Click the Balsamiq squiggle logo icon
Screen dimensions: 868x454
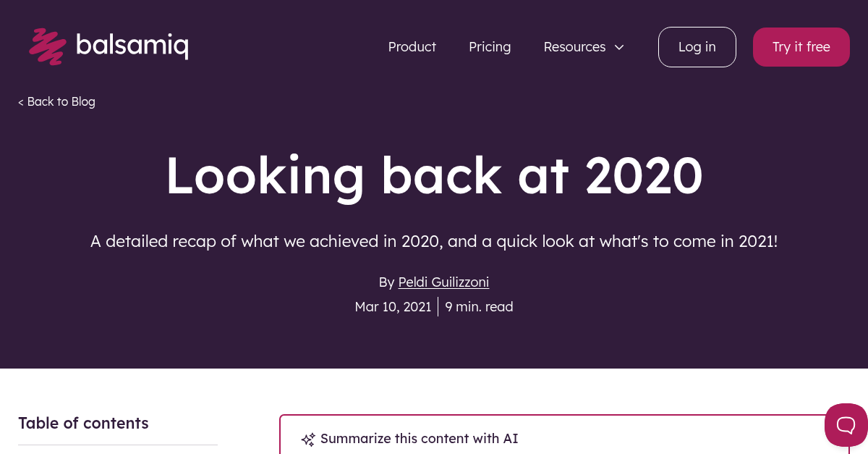point(47,46)
